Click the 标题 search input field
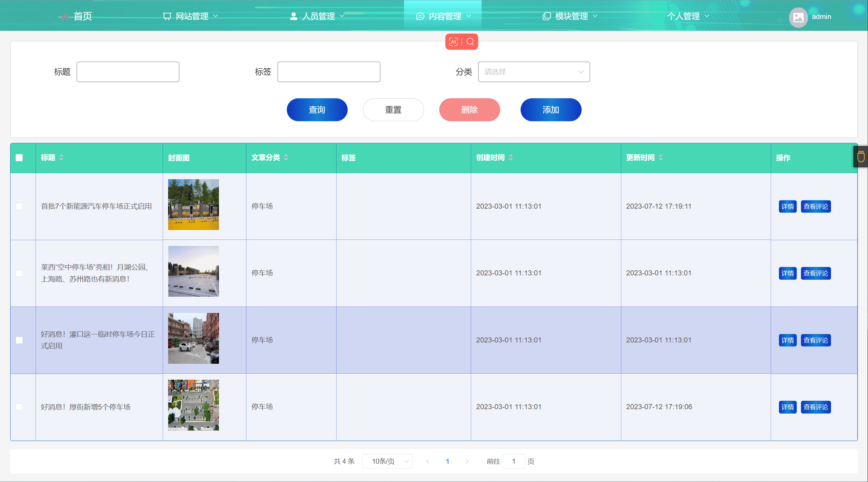868x482 pixels. pos(128,72)
